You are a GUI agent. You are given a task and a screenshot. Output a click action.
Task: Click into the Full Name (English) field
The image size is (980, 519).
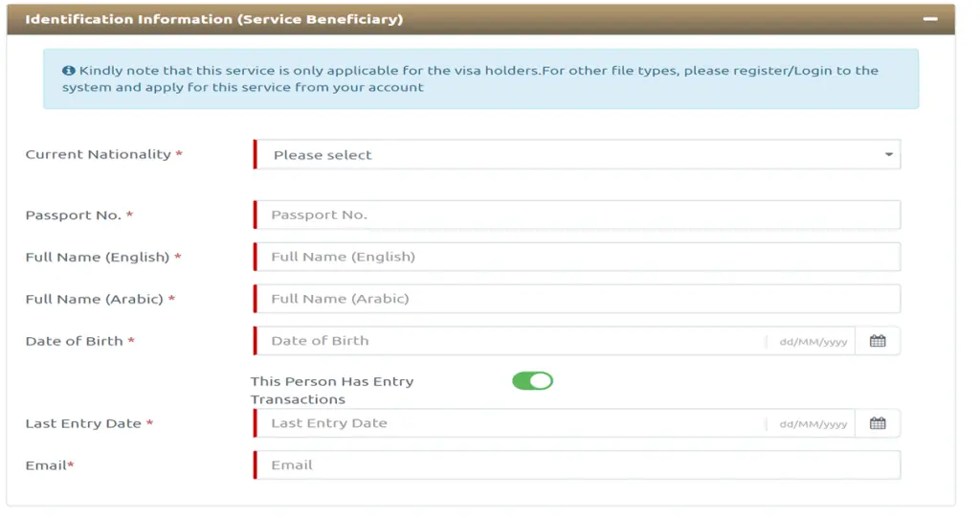click(x=577, y=257)
